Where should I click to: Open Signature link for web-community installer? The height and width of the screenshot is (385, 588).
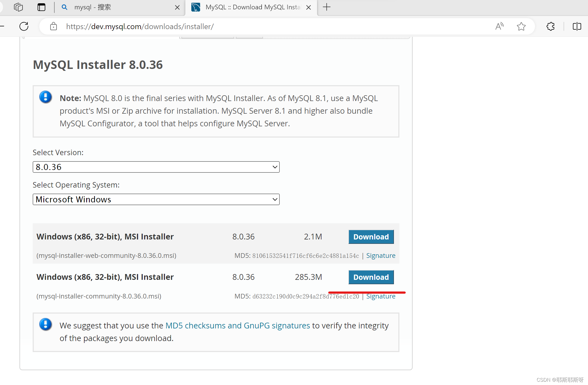380,255
